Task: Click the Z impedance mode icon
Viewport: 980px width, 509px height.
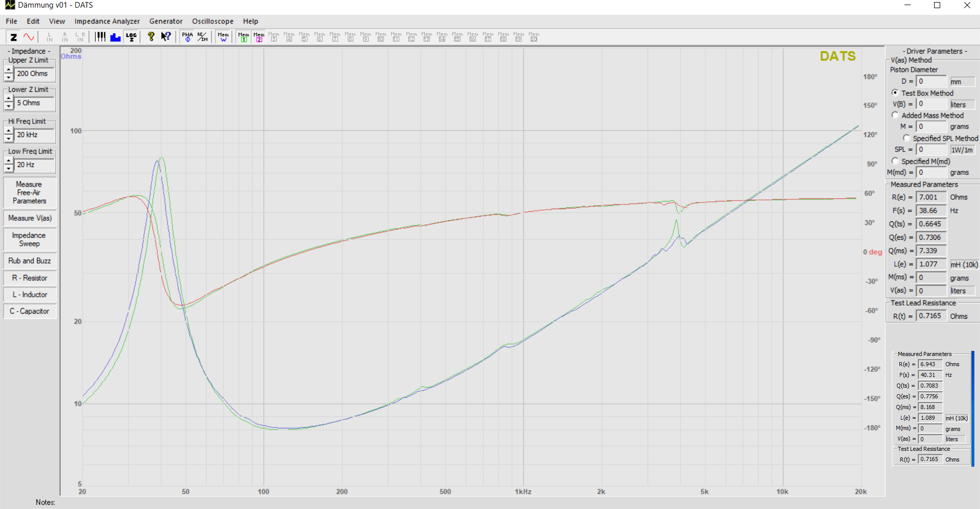Action: pyautogui.click(x=14, y=37)
